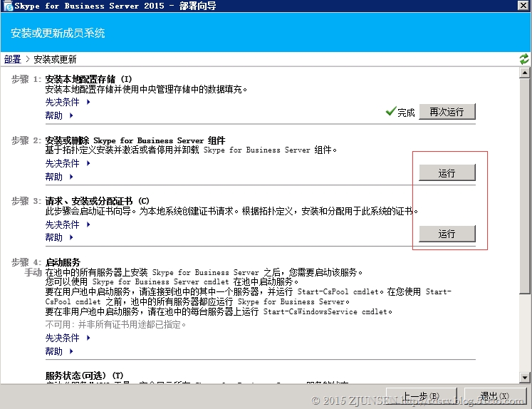532x409 pixels.
Task: Run step 3 certificate 运行 button
Action: (447, 234)
